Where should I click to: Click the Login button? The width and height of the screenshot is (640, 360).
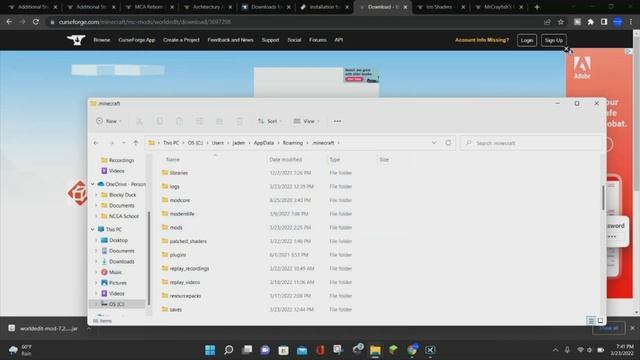point(527,40)
